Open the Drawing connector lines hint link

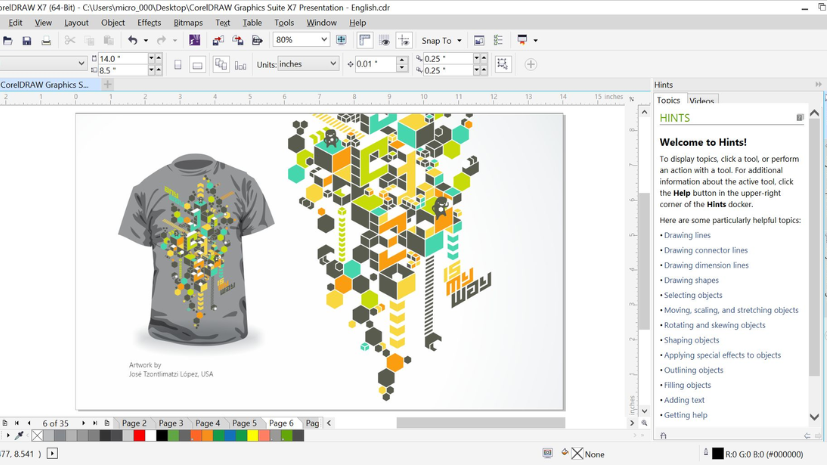[705, 250]
